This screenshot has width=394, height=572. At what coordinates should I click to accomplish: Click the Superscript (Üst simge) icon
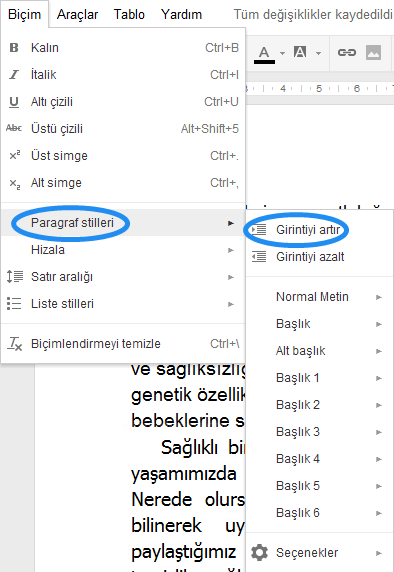click(x=15, y=155)
